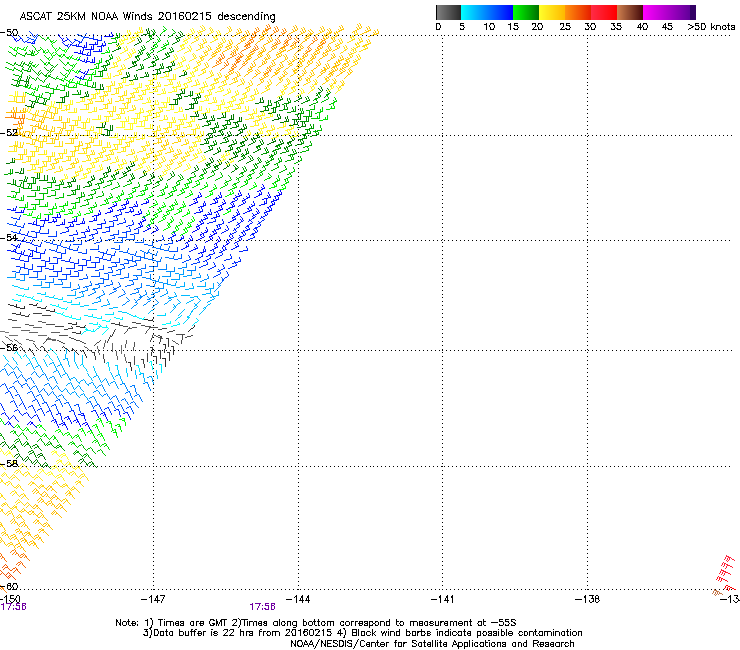The height and width of the screenshot is (650, 740).
Task: Click the '25' legend scale value
Action: pyautogui.click(x=565, y=27)
